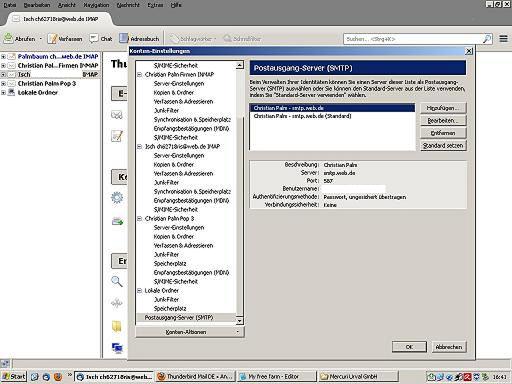
Task: Click the Hinzufügen button
Action: pyautogui.click(x=443, y=108)
